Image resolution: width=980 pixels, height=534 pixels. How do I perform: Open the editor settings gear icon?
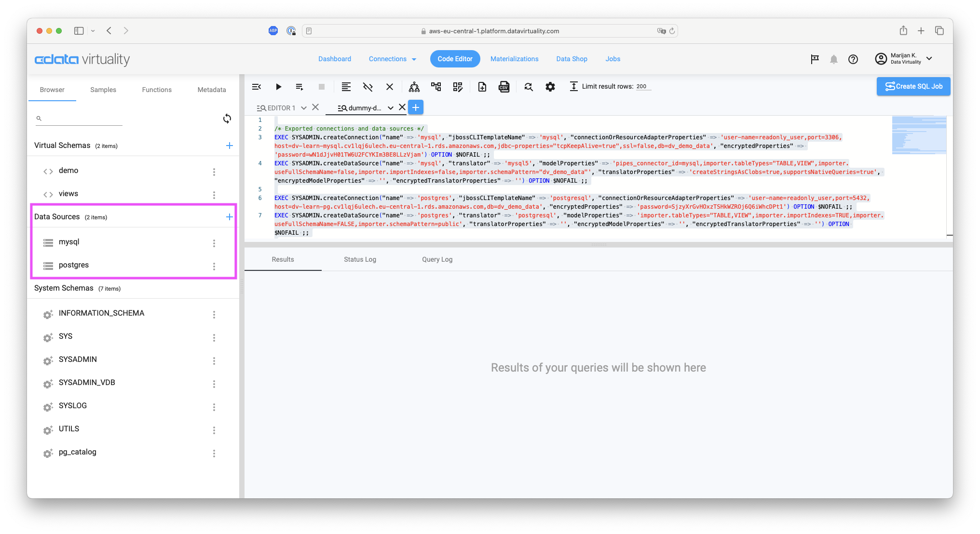tap(550, 87)
